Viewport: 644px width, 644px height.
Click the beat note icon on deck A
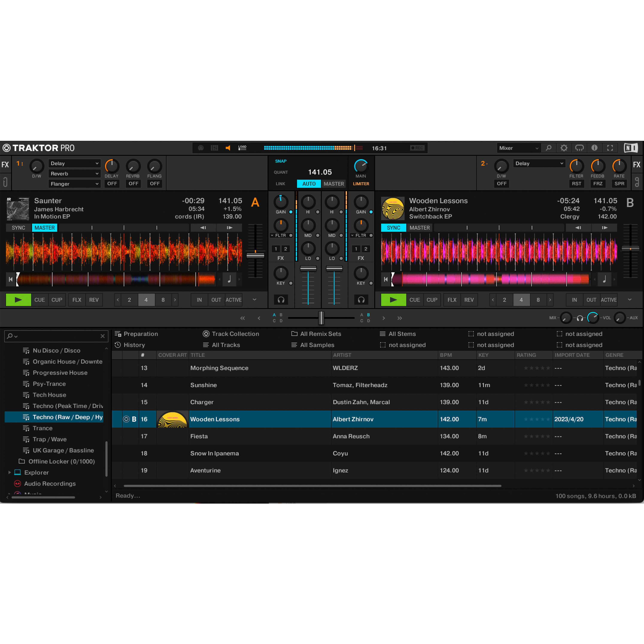pyautogui.click(x=229, y=279)
